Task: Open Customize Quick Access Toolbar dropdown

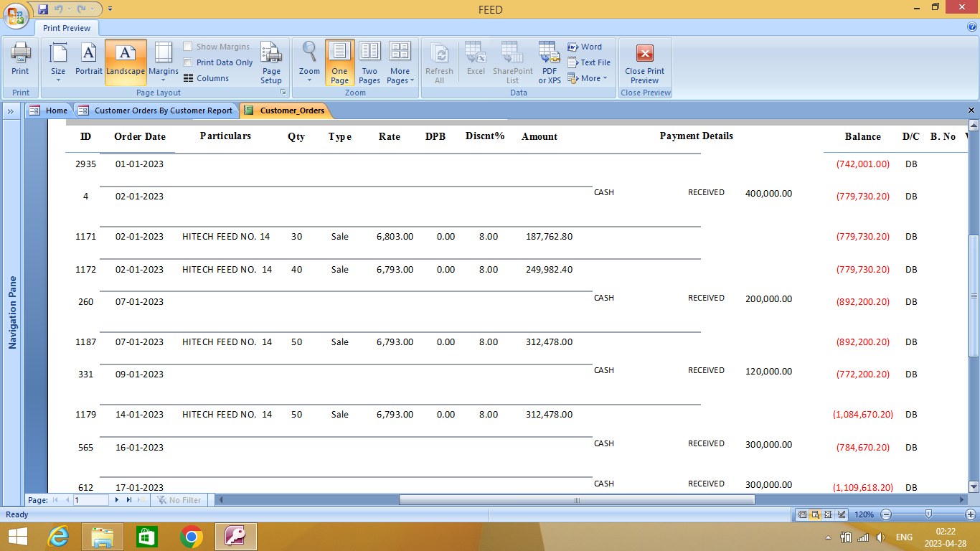Action: pyautogui.click(x=110, y=9)
